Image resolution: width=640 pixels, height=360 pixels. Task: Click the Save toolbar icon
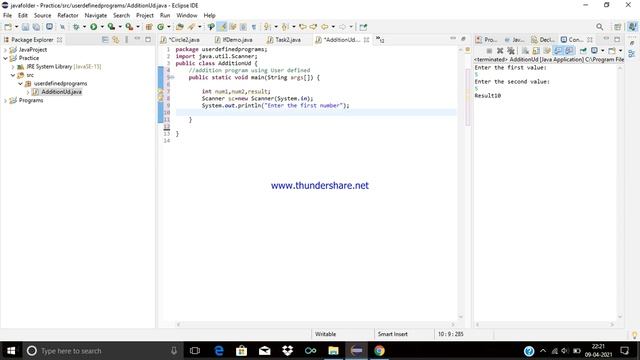(x=25, y=27)
